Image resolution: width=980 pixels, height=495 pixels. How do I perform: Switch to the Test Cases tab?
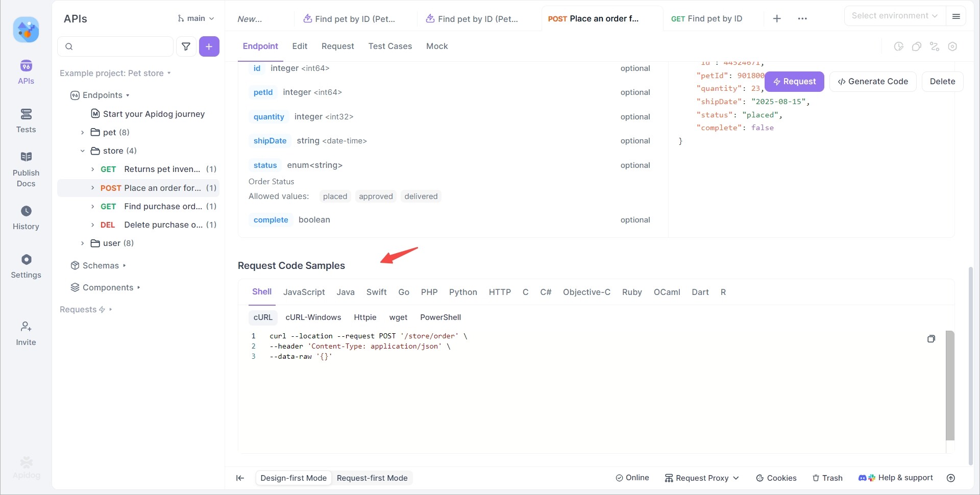390,46
